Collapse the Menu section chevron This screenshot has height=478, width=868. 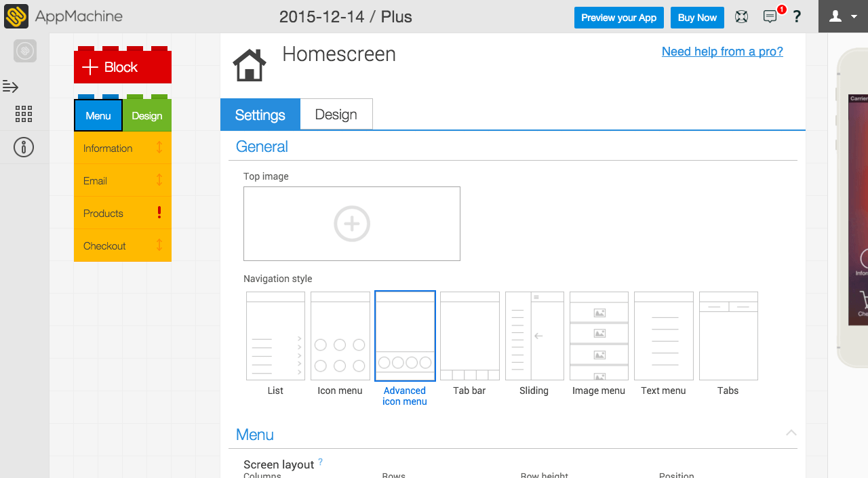coord(791,433)
